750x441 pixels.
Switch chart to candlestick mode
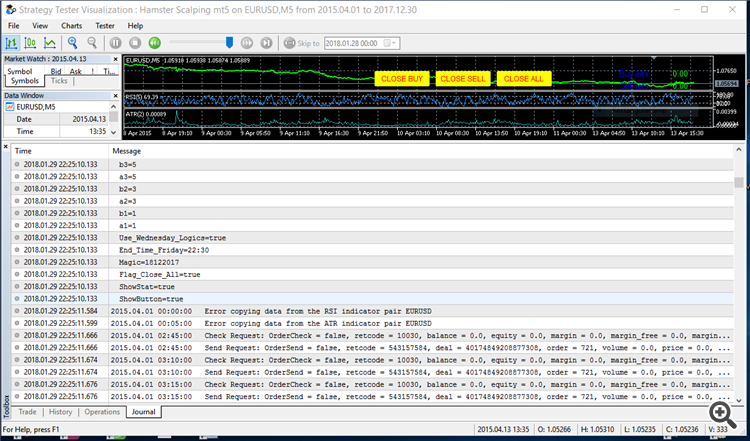click(x=31, y=43)
